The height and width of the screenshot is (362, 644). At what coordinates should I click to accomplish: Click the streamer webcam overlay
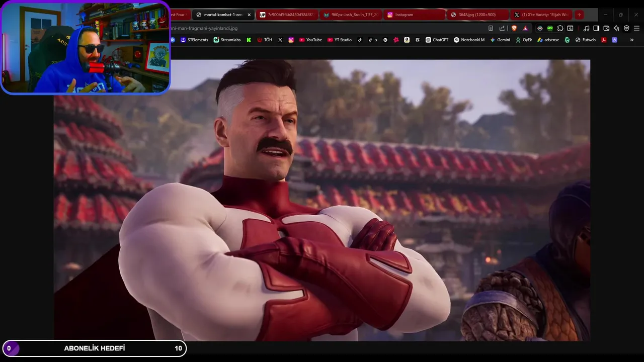[86, 47]
